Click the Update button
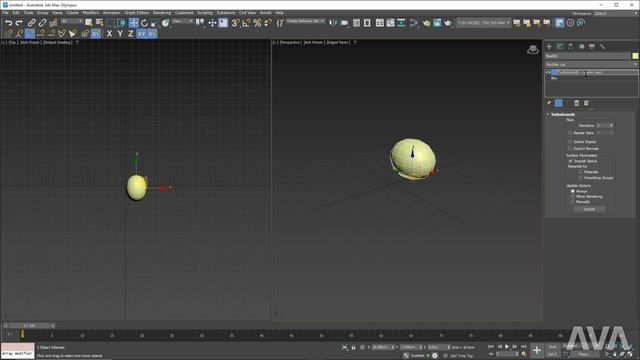Viewport: 640px width, 360px height. (x=589, y=209)
